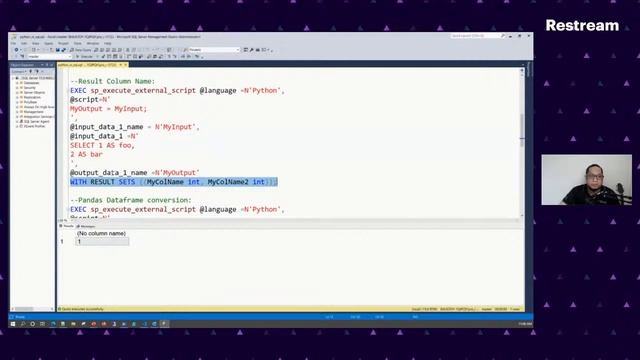Switch to the Messages tab
This screenshot has width=640, height=360.
coord(86,226)
